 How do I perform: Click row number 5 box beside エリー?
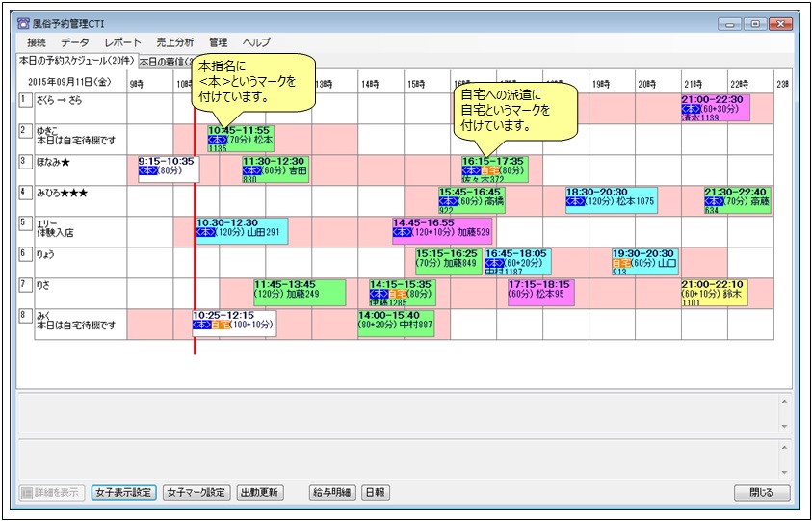[24, 222]
